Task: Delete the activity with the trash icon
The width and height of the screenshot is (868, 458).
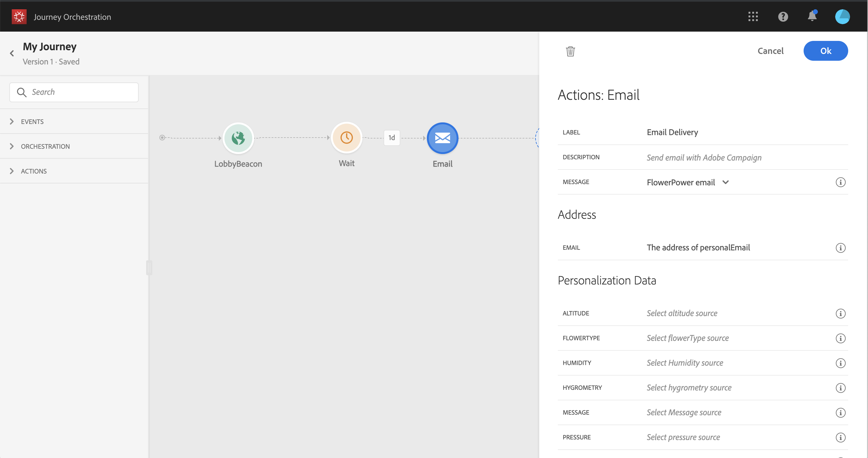Action: (570, 51)
